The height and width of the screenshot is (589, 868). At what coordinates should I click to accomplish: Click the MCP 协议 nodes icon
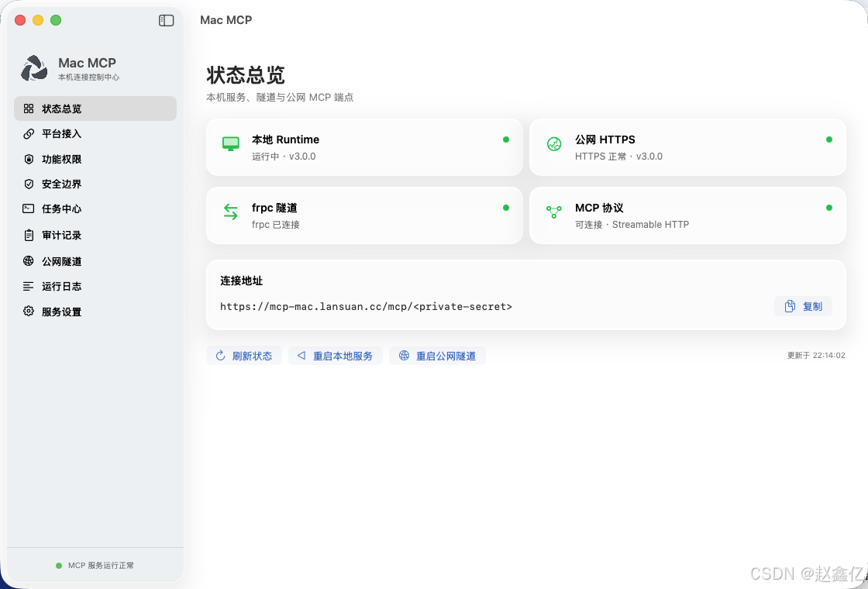tap(554, 212)
